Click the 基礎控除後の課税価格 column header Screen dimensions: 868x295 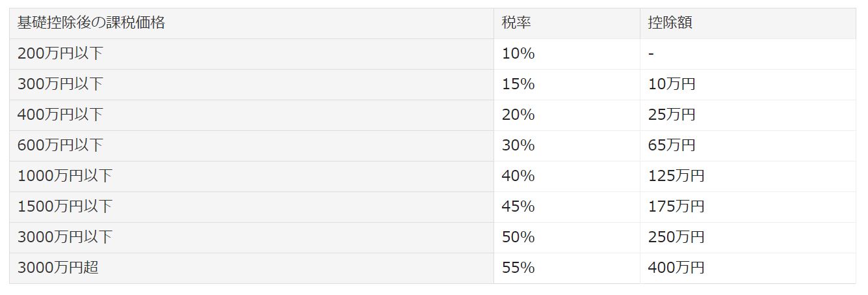point(91,23)
